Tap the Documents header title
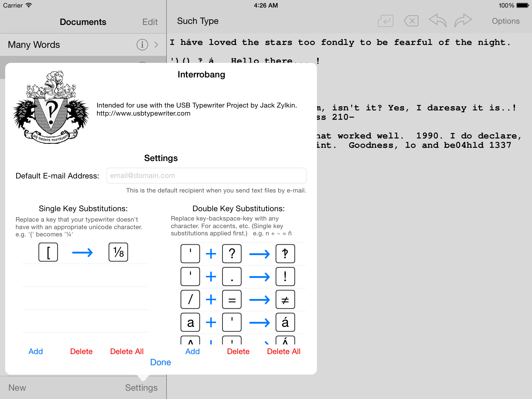 pyautogui.click(x=83, y=22)
